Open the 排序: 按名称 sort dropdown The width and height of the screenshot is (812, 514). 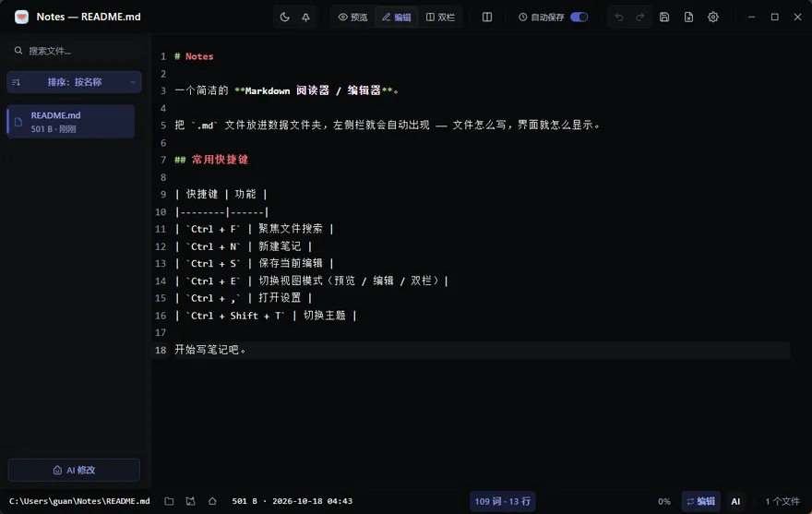point(74,82)
